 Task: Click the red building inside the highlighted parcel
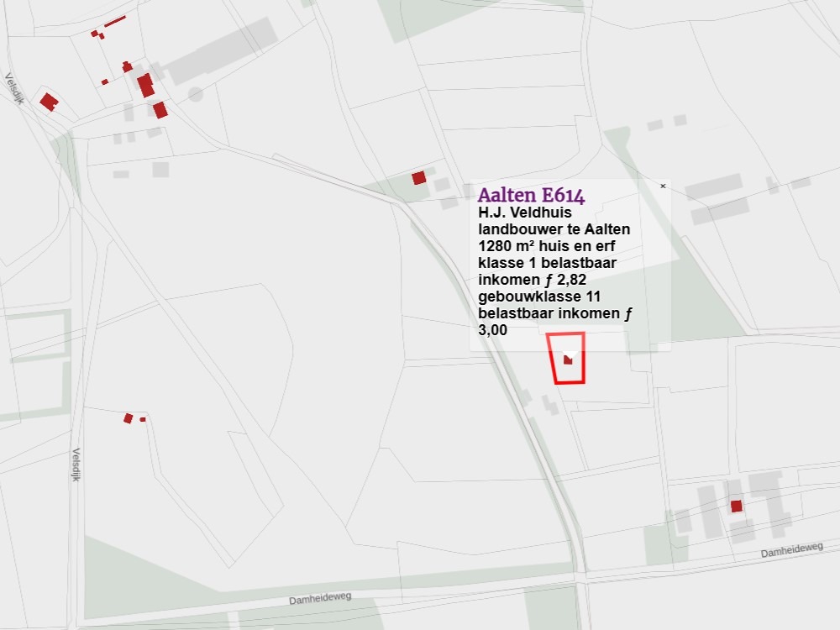569,360
